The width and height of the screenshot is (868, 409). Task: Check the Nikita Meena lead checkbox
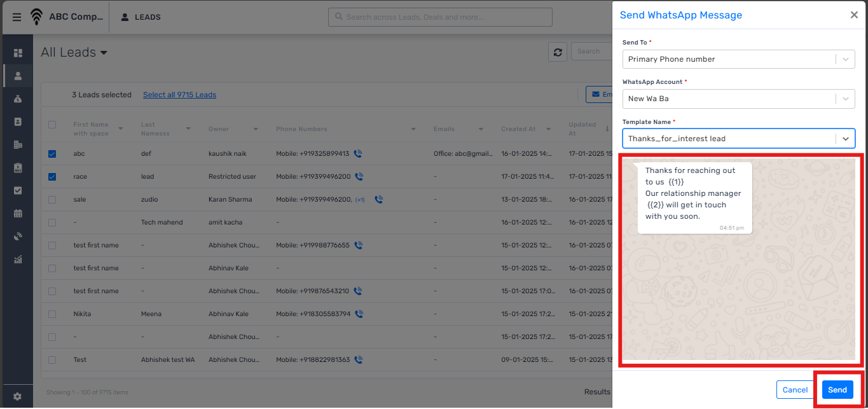pyautogui.click(x=52, y=314)
